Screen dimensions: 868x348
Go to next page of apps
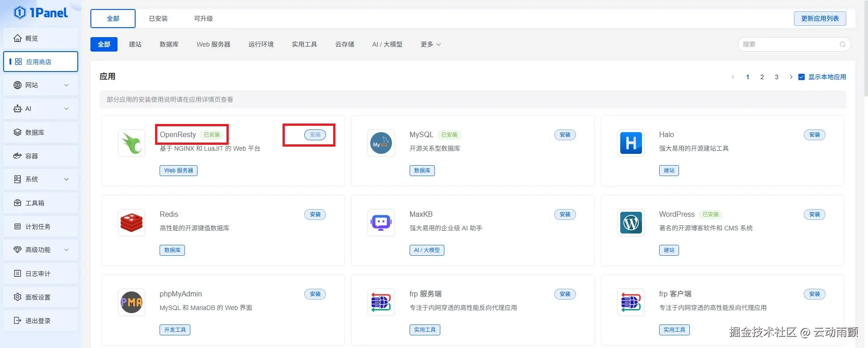pyautogui.click(x=791, y=77)
